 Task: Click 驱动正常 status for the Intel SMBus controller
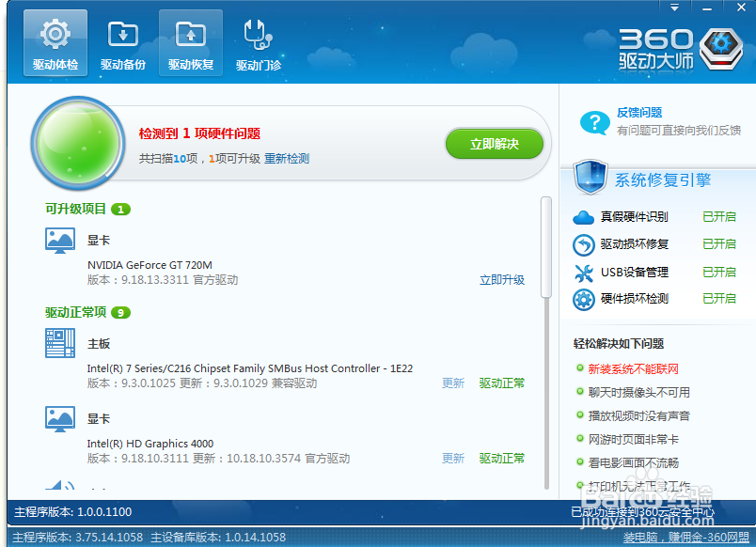click(x=502, y=383)
